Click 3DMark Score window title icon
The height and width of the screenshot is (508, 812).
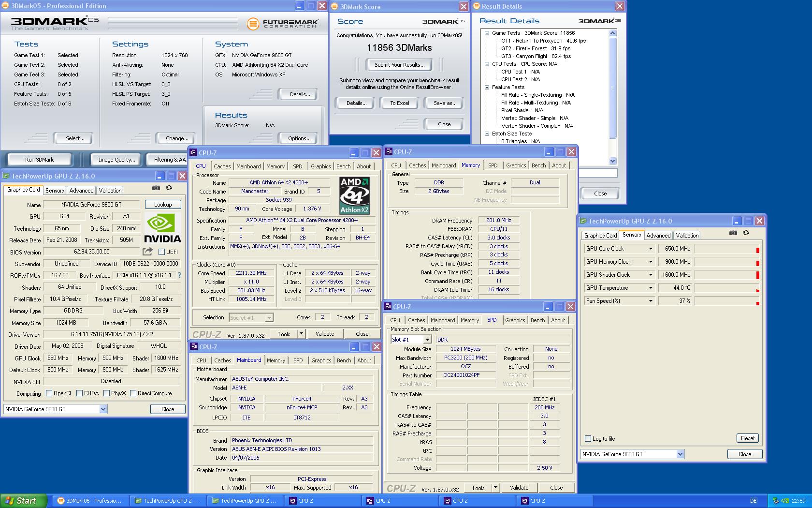tap(334, 7)
